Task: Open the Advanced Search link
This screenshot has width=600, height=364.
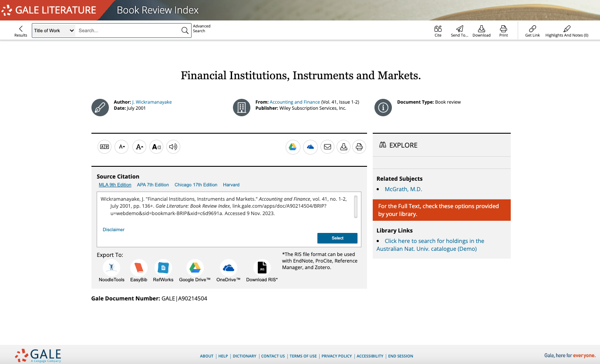Action: (202, 28)
